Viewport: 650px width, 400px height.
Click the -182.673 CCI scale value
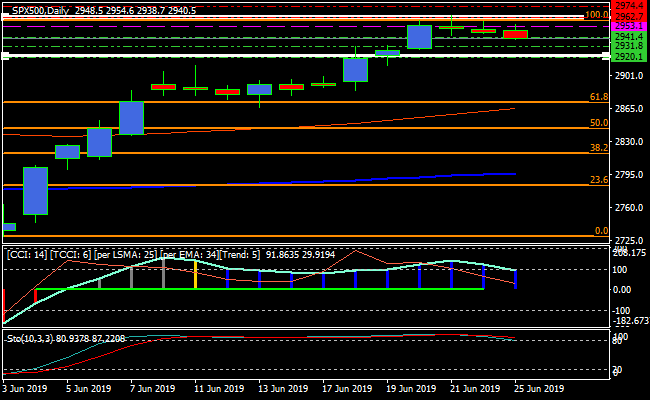630,321
